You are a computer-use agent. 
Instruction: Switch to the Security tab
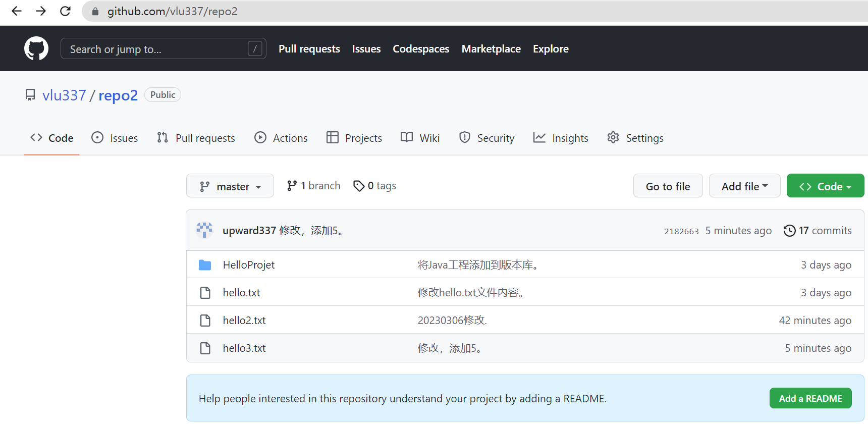[487, 138]
